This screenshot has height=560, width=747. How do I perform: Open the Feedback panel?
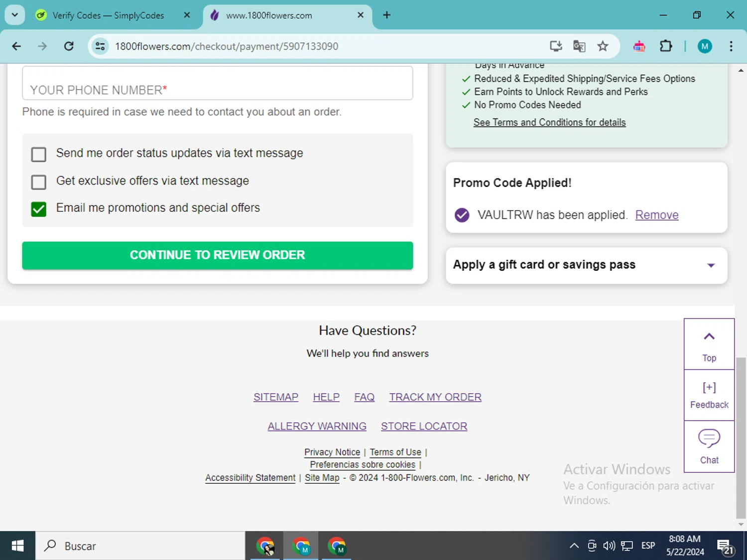[709, 395]
